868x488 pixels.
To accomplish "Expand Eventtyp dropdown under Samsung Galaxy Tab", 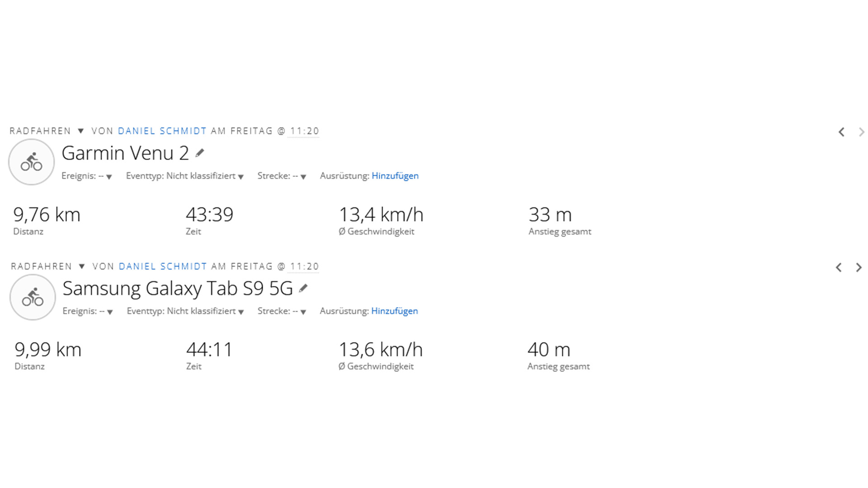I will click(185, 311).
